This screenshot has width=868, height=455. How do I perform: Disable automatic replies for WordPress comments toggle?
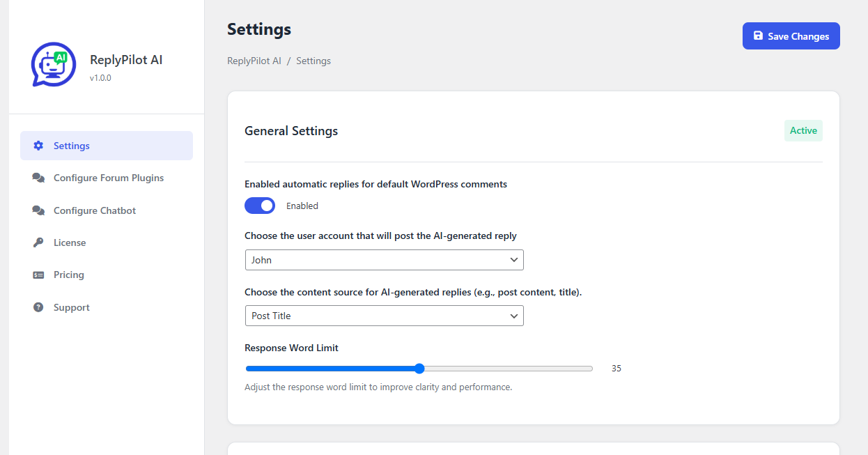[x=260, y=206]
